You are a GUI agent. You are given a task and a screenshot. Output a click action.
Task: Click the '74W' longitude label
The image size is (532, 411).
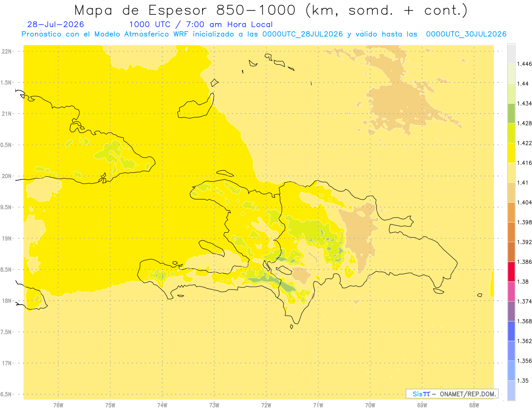pyautogui.click(x=162, y=404)
